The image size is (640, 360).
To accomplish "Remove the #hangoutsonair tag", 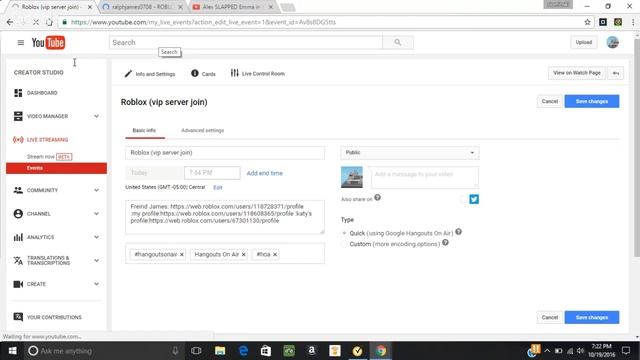I will 182,254.
